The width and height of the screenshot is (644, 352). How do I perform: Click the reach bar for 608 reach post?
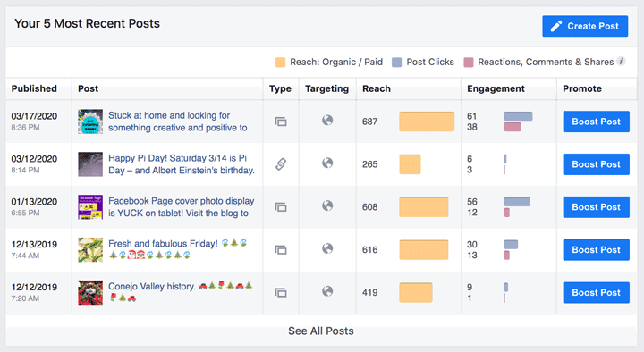pos(423,207)
